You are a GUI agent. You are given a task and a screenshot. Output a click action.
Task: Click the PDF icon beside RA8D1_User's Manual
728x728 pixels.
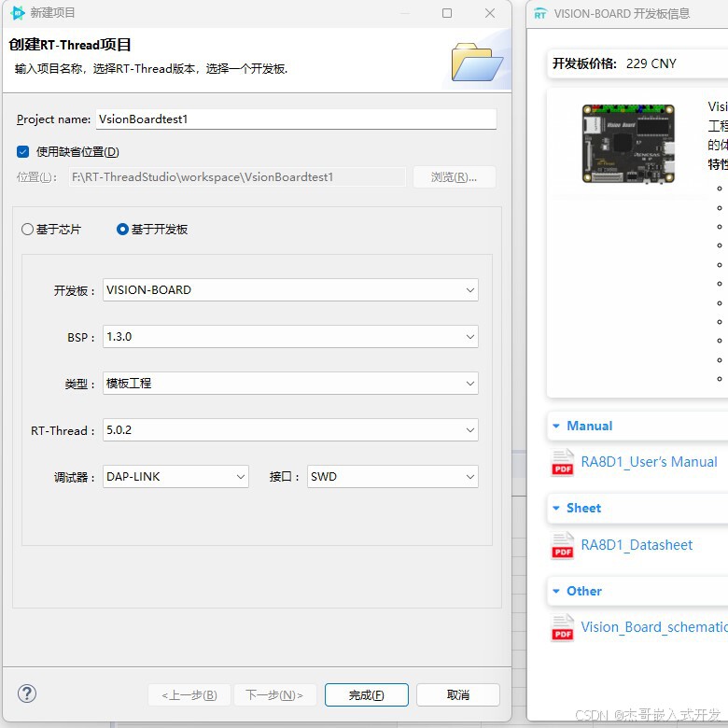coord(562,463)
